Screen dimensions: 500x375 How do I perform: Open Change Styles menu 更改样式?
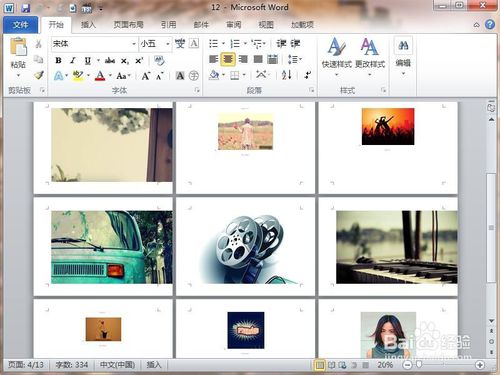click(x=370, y=57)
